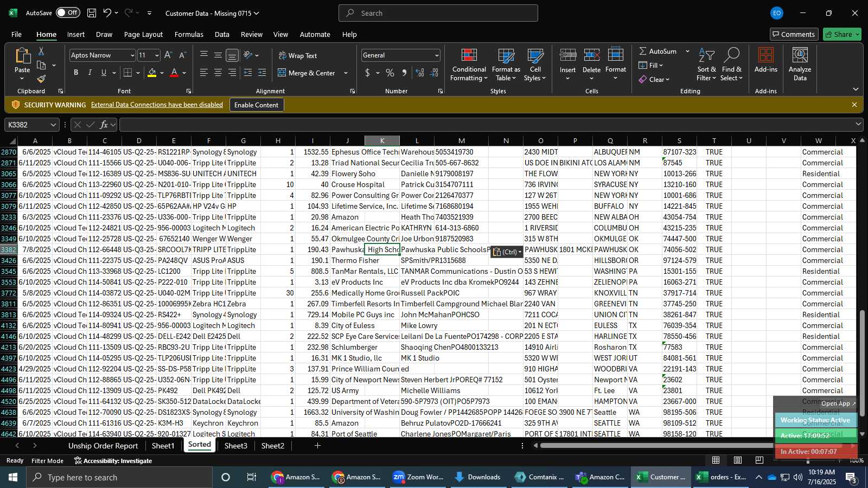This screenshot has width=868, height=488.
Task: Open the AutoSum dropdown arrow
Action: click(x=687, y=51)
